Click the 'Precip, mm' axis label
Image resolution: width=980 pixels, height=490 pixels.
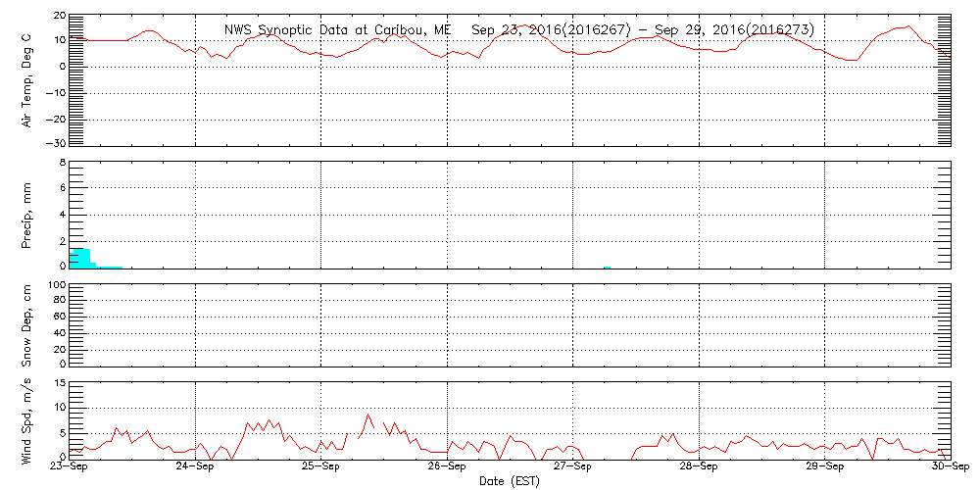[26, 213]
